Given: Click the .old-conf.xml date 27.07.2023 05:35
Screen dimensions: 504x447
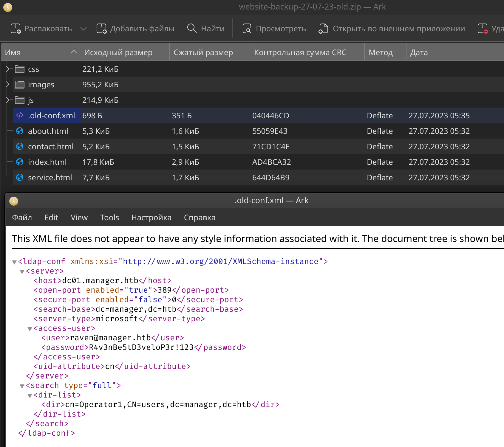Looking at the screenshot, I should (x=439, y=116).
